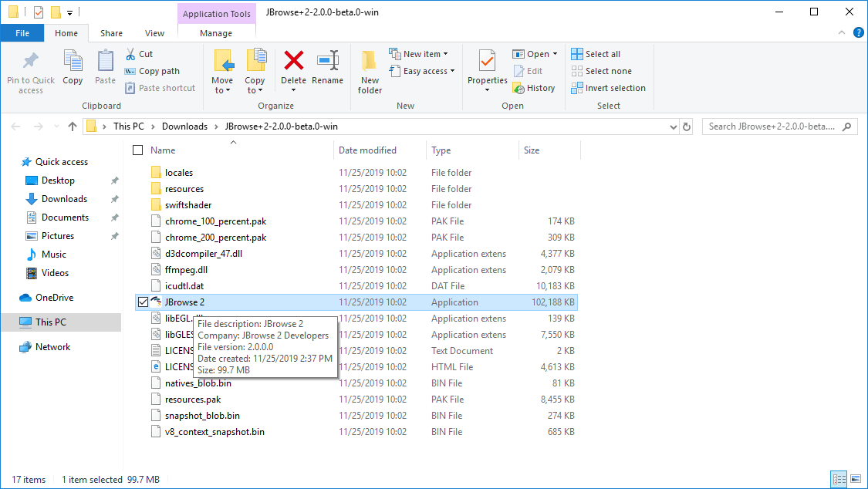Expand the Delete options arrow

293,90
